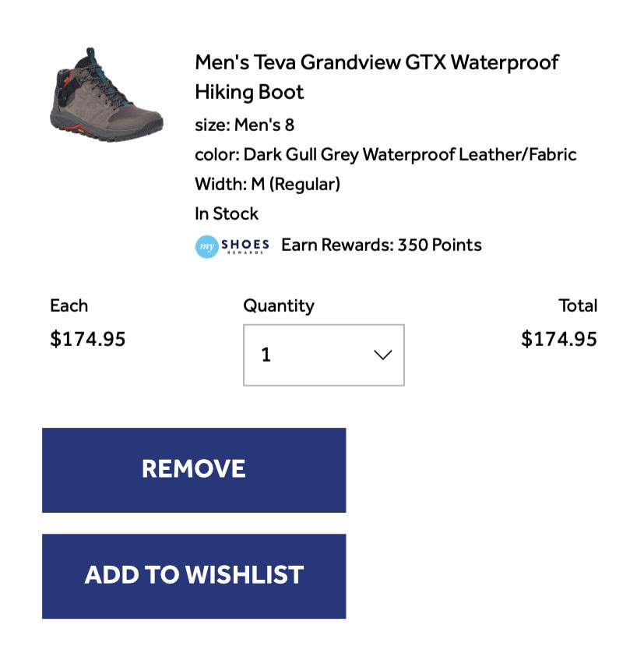Click the In Stock status label
Viewport: 644px width, 653px height.
tap(227, 214)
